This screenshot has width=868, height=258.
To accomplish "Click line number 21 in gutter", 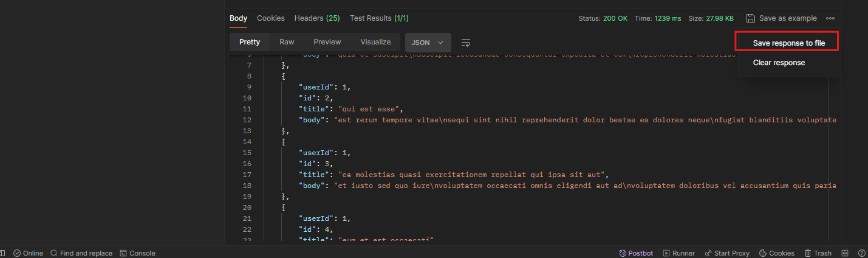I will click(247, 218).
